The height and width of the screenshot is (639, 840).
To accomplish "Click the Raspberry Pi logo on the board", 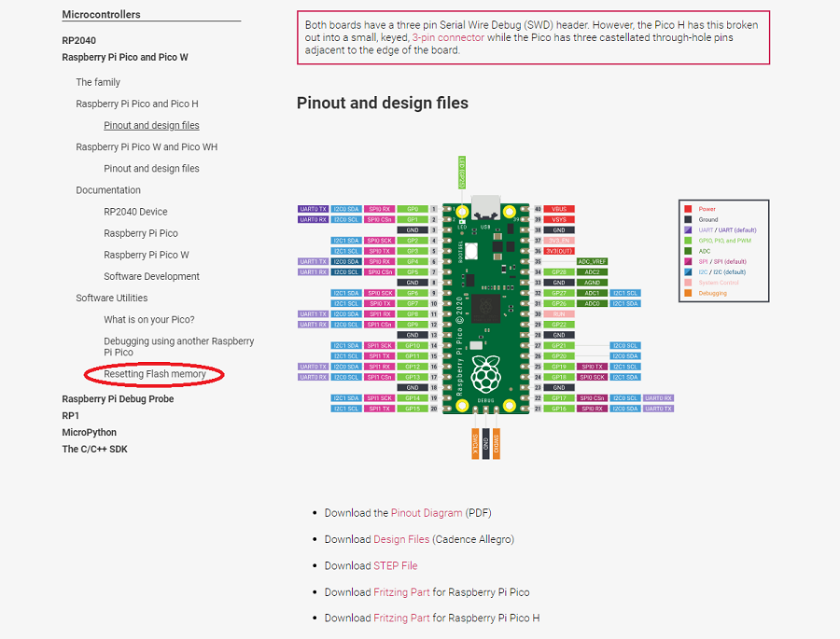I will click(484, 376).
